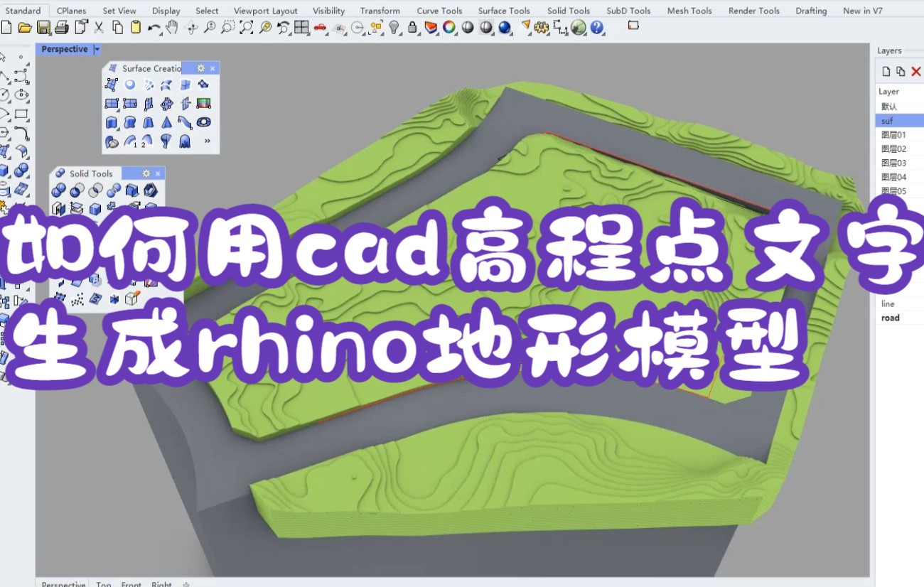Screen dimensions: 924x587
Task: Select the 默认 layer row
Action: point(900,106)
